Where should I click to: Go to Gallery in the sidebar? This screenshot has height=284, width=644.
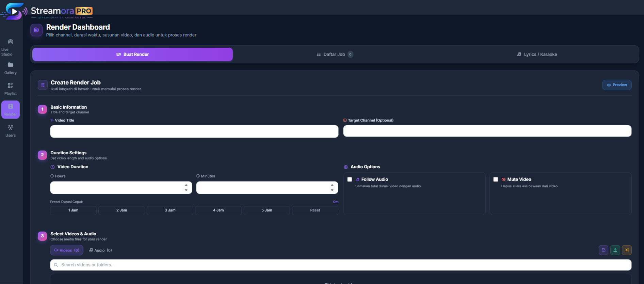[11, 68]
